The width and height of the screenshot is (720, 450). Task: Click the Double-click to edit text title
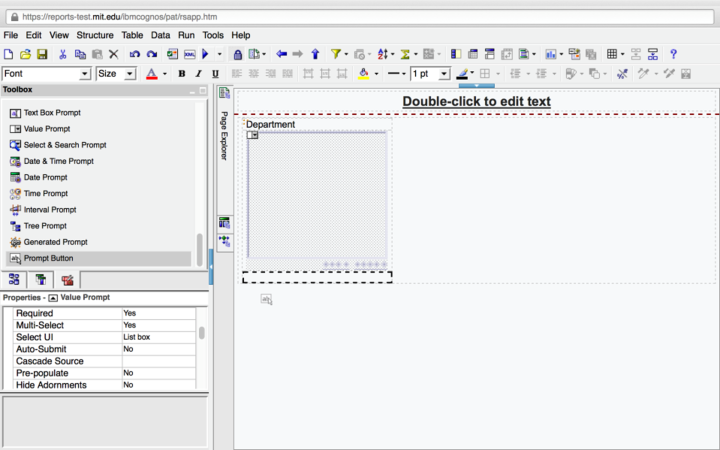click(x=476, y=102)
